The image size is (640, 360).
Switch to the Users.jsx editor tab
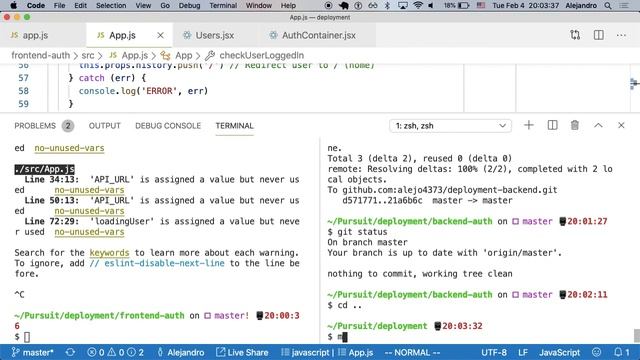point(215,35)
